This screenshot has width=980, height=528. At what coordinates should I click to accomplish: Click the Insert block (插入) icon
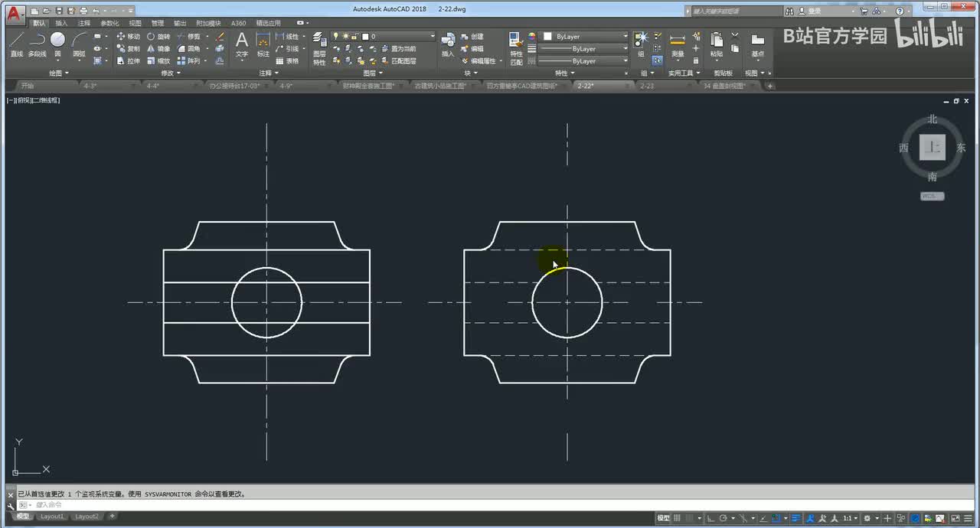coord(448,44)
